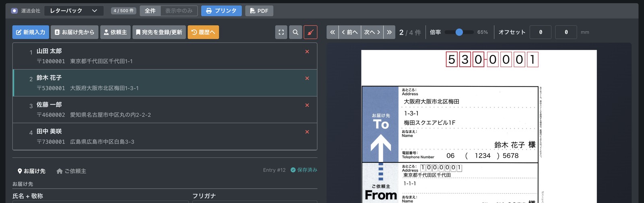Screen dimensions: 644x203
Task: Click the address 広島県広島市中区白島3-3 text
Action: [102, 142]
